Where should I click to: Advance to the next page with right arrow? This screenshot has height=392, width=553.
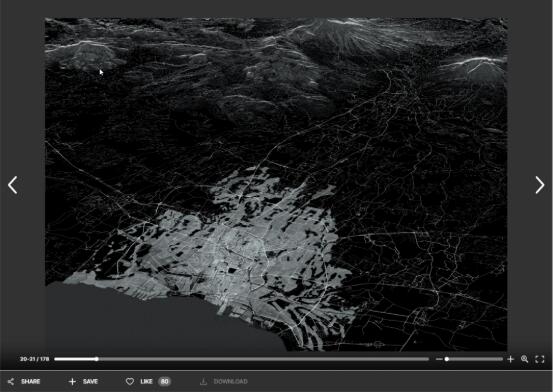540,185
